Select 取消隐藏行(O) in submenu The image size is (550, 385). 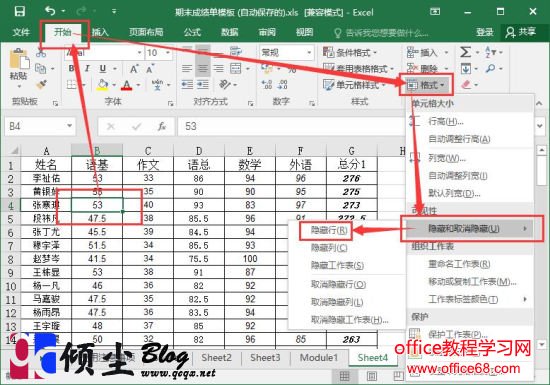point(338,284)
